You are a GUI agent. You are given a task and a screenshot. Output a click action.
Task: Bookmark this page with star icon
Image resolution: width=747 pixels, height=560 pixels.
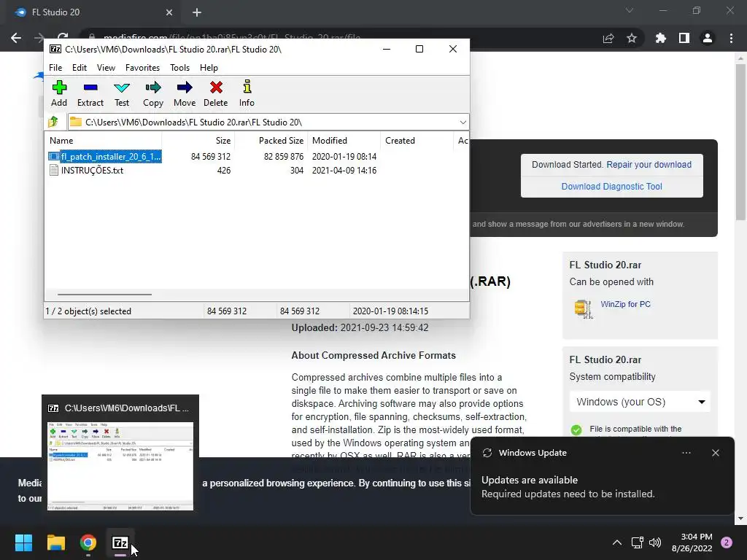(x=632, y=38)
